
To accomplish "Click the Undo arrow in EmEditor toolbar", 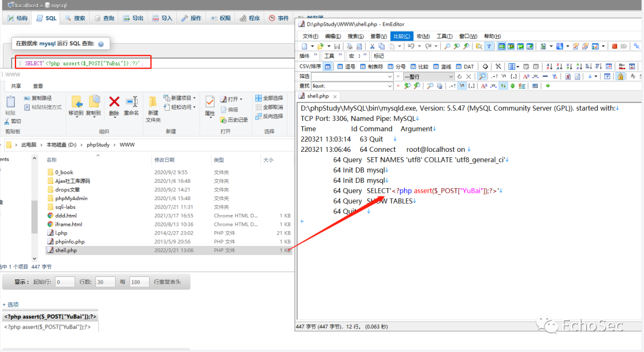I will click(x=411, y=46).
